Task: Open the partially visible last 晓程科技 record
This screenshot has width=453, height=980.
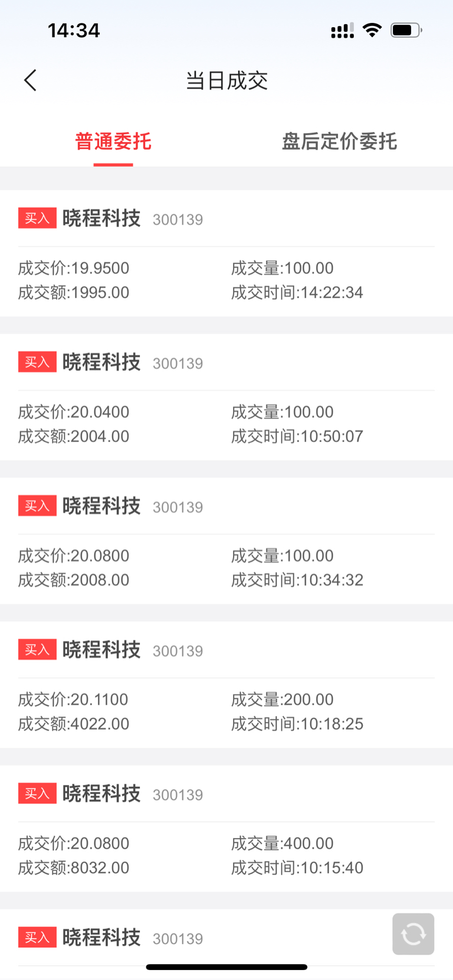Action: click(226, 944)
